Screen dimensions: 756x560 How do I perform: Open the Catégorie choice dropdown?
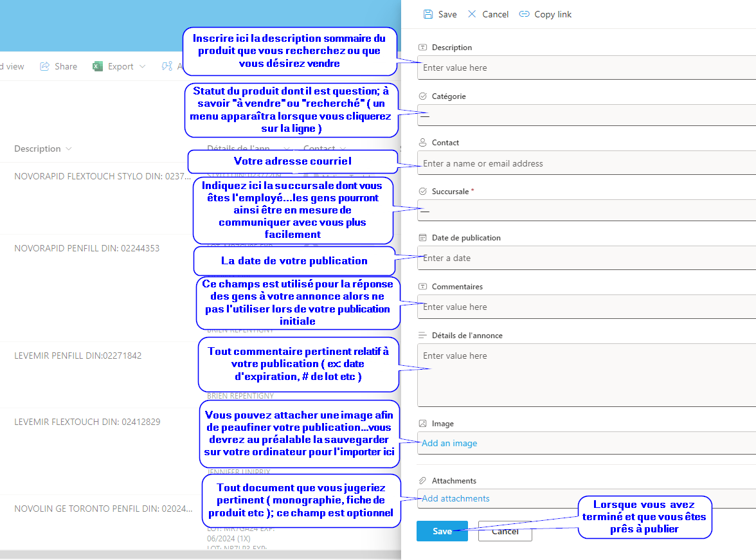point(586,115)
